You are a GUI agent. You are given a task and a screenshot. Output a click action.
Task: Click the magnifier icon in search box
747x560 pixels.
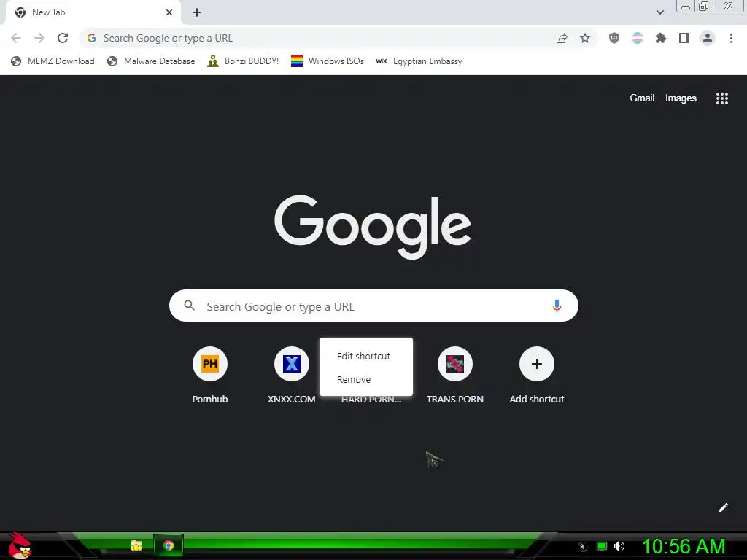[x=189, y=306]
